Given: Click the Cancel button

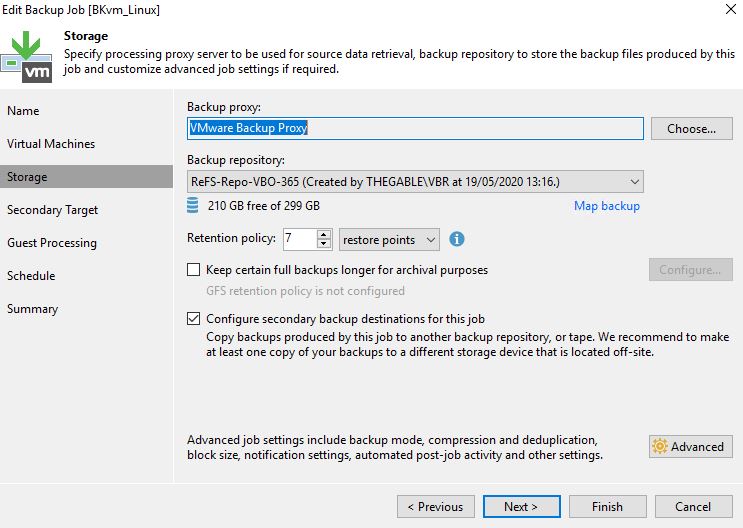Looking at the screenshot, I should [693, 507].
